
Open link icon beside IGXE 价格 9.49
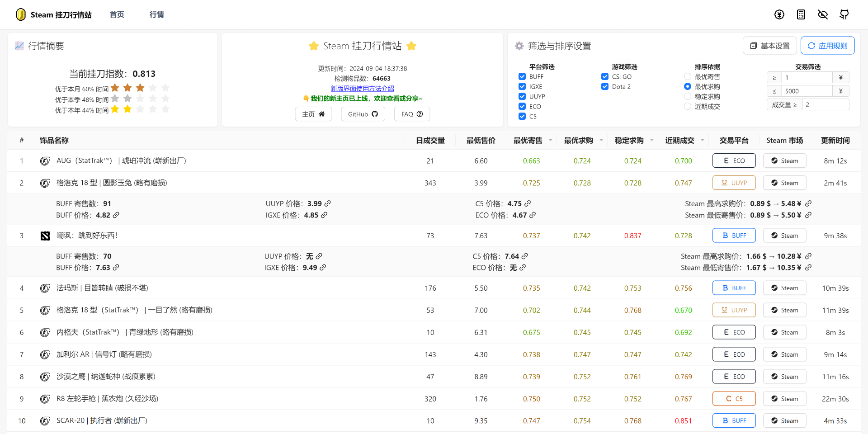[x=323, y=268]
